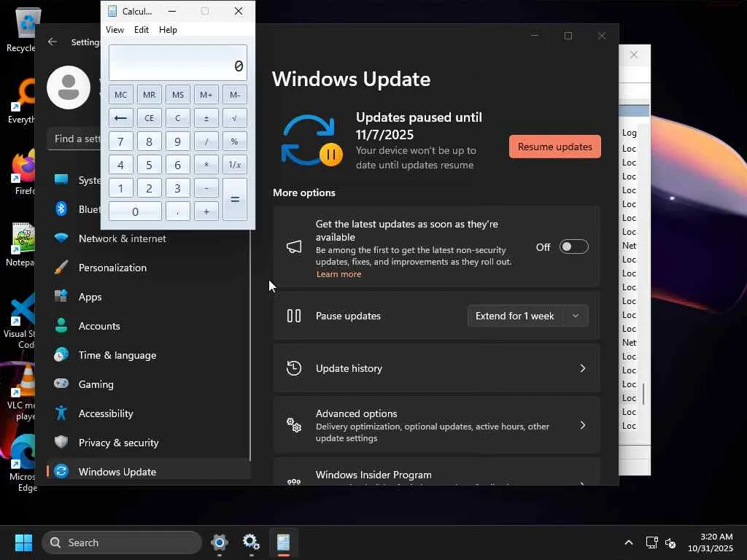Click the Settings back arrow
Image resolution: width=747 pixels, height=560 pixels.
pos(53,42)
